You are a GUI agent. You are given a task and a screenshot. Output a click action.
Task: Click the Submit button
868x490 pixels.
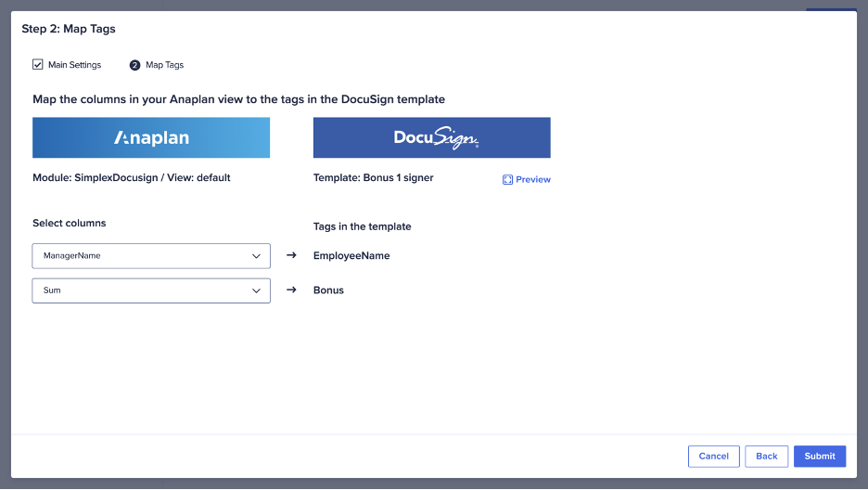pos(819,457)
